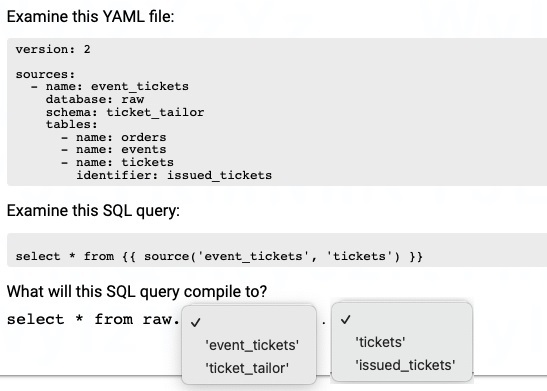Viewport: 547px width, 391px height.
Task: Choose the 'ticket_tailor' dropdown option
Action: [247, 368]
